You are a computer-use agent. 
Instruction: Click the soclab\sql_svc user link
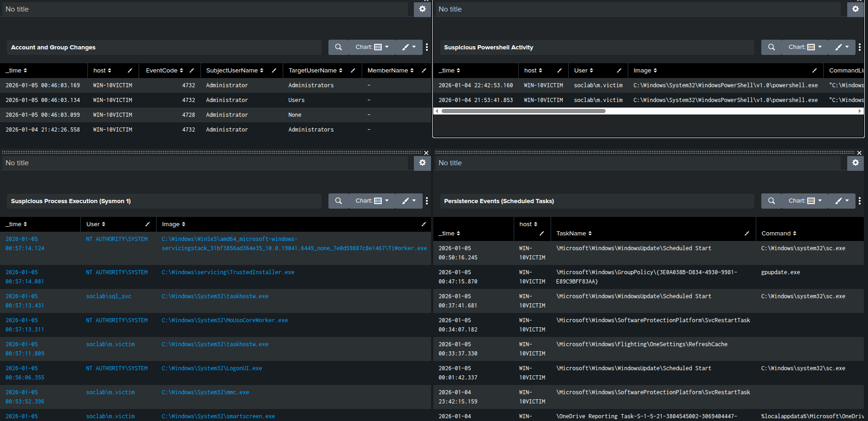[x=109, y=296]
